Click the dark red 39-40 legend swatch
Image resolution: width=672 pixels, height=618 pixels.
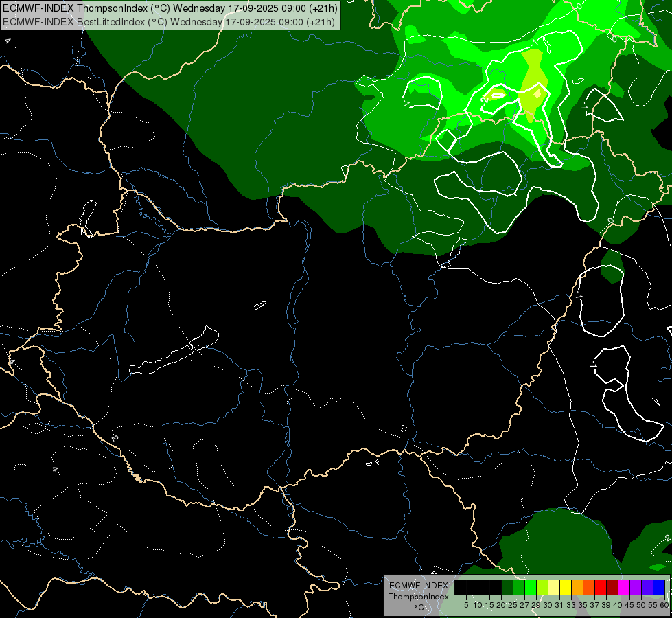click(x=612, y=587)
